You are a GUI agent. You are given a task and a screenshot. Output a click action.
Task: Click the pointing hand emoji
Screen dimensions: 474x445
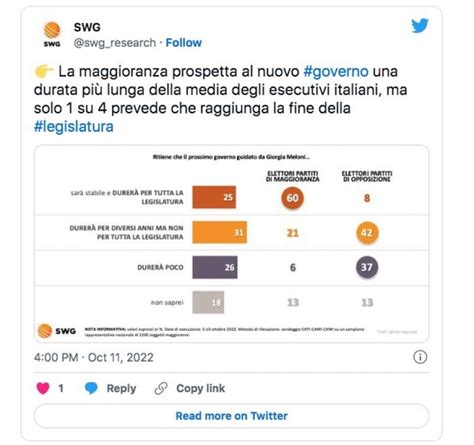pyautogui.click(x=44, y=71)
